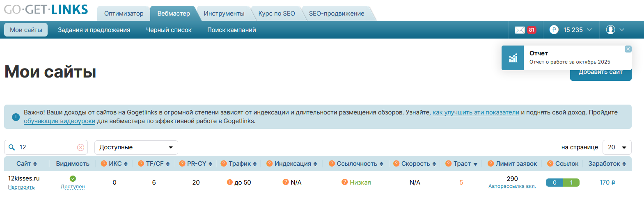Open the mail messages envelope icon
Viewport: 644px width, 201px height.
coord(520,30)
